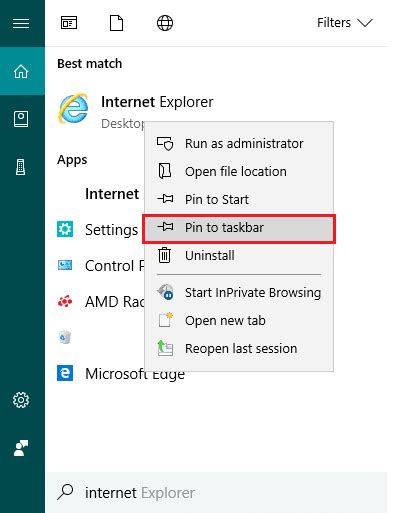
Task: Open the hamburger menu in the sidebar
Action: (21, 23)
